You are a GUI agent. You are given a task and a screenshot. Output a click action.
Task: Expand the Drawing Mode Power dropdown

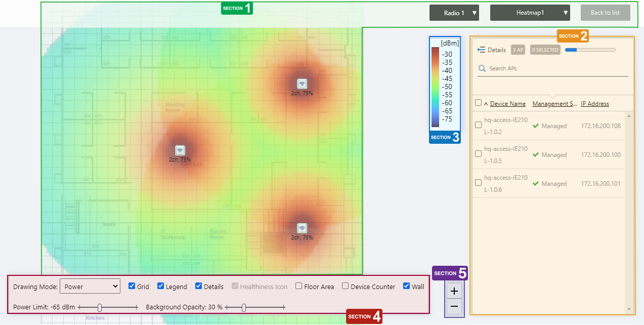pyautogui.click(x=90, y=287)
